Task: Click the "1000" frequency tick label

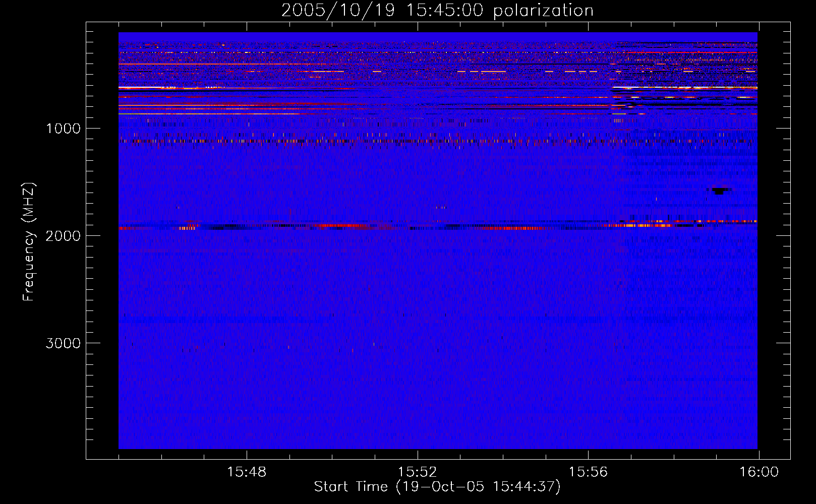Action: pos(63,129)
